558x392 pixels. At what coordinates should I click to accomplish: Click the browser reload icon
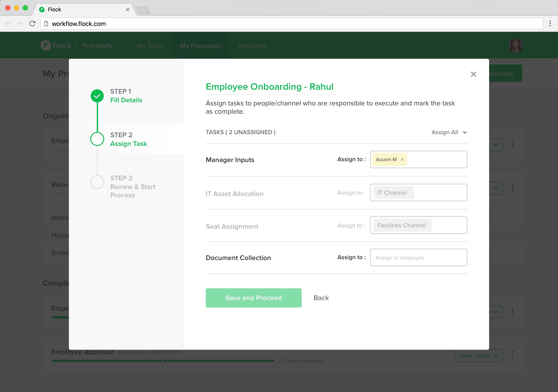32,24
